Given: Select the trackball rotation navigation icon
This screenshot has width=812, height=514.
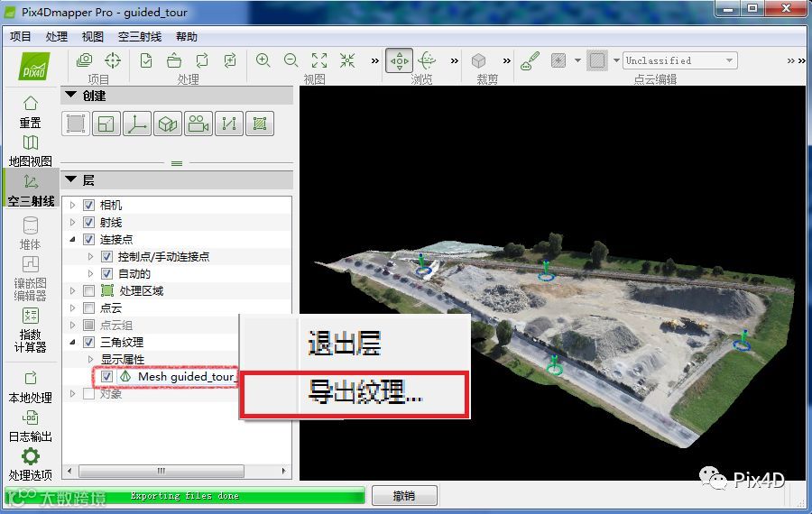Looking at the screenshot, I should pyautogui.click(x=427, y=60).
